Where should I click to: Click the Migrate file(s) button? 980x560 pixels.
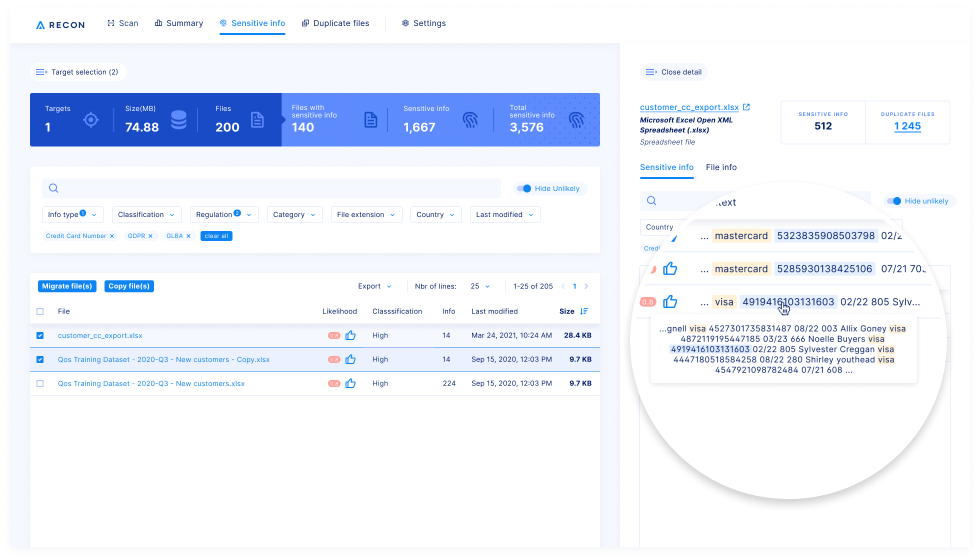(x=67, y=286)
